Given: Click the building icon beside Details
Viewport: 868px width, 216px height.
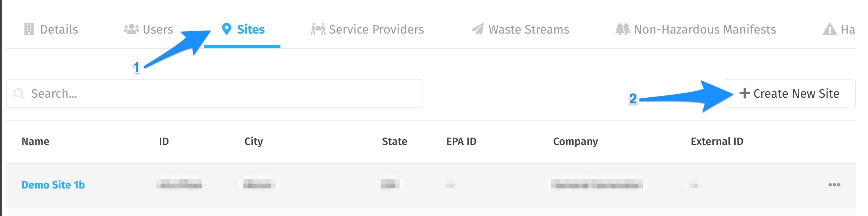Looking at the screenshot, I should (29, 29).
